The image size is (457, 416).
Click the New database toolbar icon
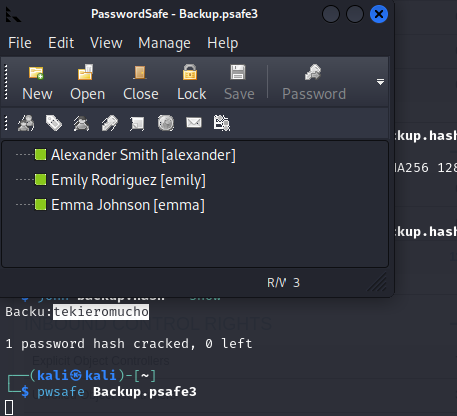pos(36,73)
